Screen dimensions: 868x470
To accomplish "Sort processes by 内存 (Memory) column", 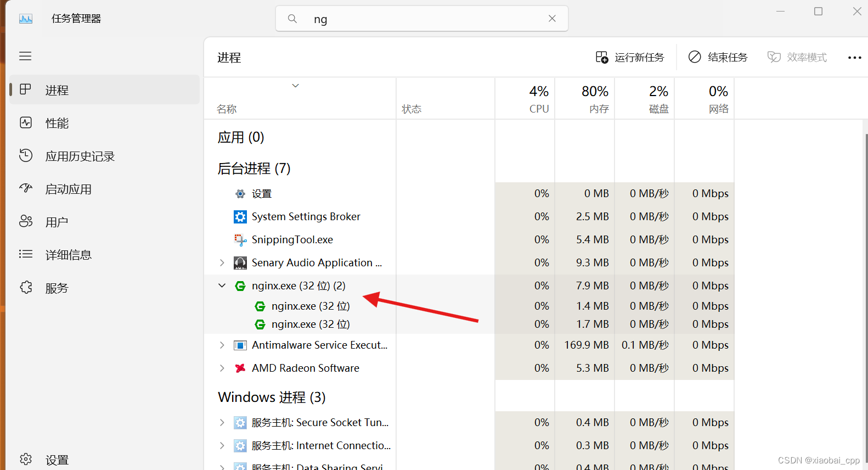I will tap(585, 99).
